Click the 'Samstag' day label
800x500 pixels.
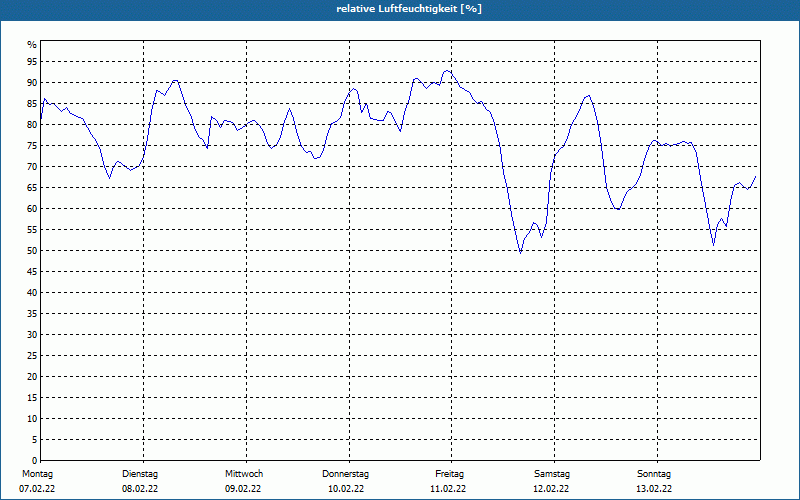coord(552,474)
